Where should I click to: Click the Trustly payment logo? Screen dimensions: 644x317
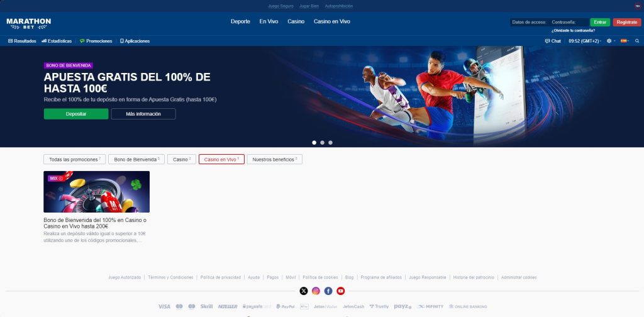[x=379, y=307]
